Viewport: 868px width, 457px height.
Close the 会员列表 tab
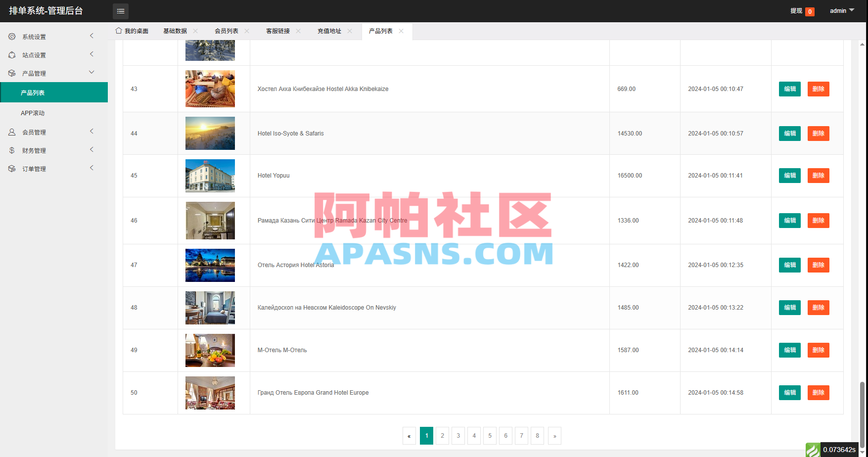coord(247,31)
